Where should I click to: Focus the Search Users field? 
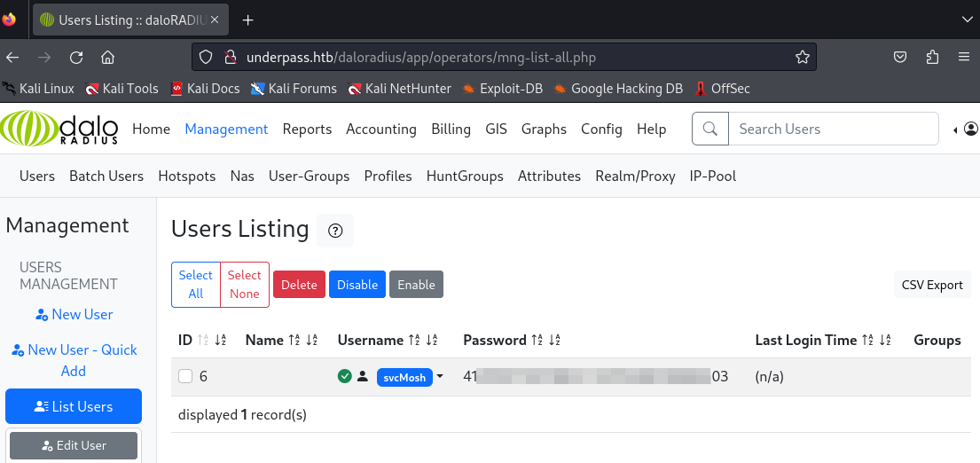click(833, 129)
